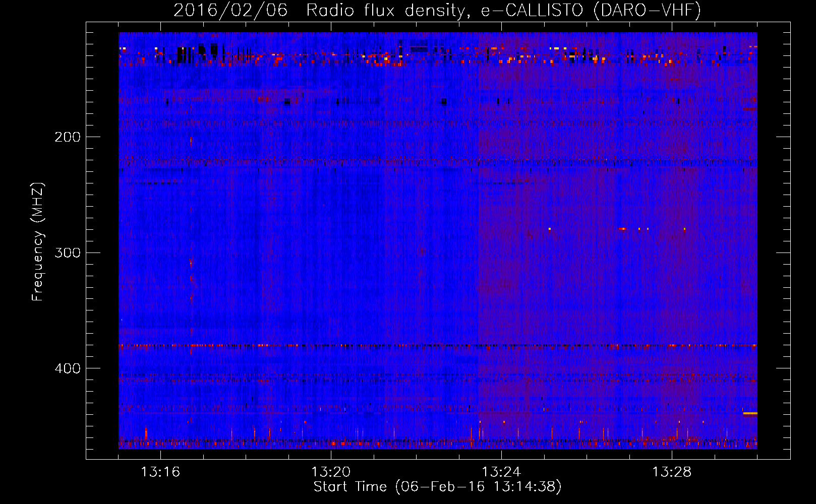
Task: Click the 13:24 time tick label
Action: coord(501,472)
